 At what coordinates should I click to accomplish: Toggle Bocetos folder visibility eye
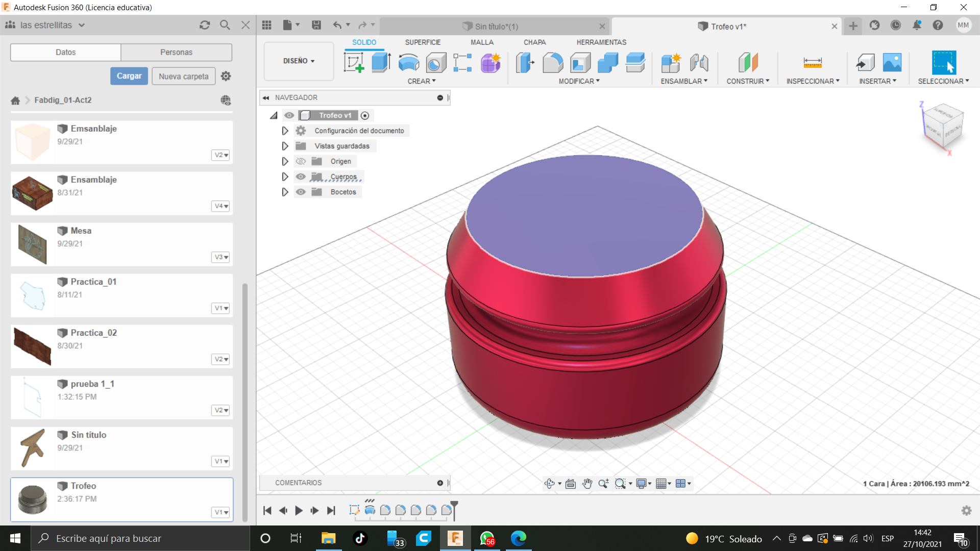tap(301, 192)
